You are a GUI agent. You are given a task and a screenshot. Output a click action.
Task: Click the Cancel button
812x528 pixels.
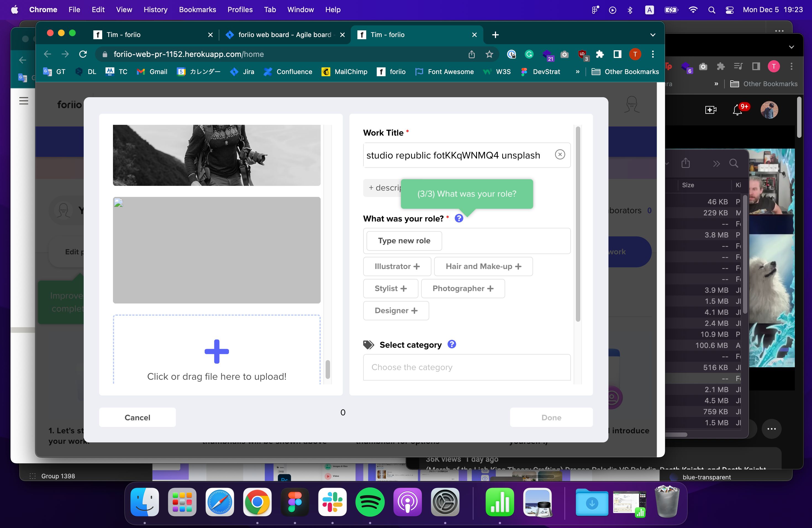137,417
